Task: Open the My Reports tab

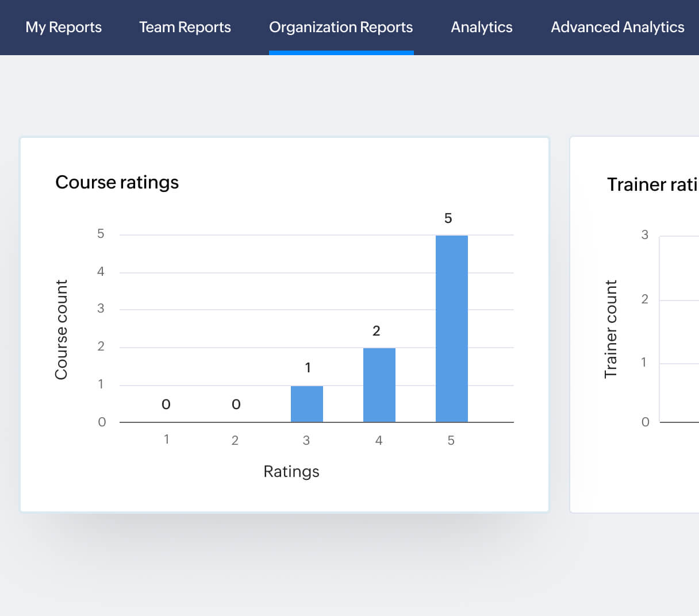Action: [63, 27]
